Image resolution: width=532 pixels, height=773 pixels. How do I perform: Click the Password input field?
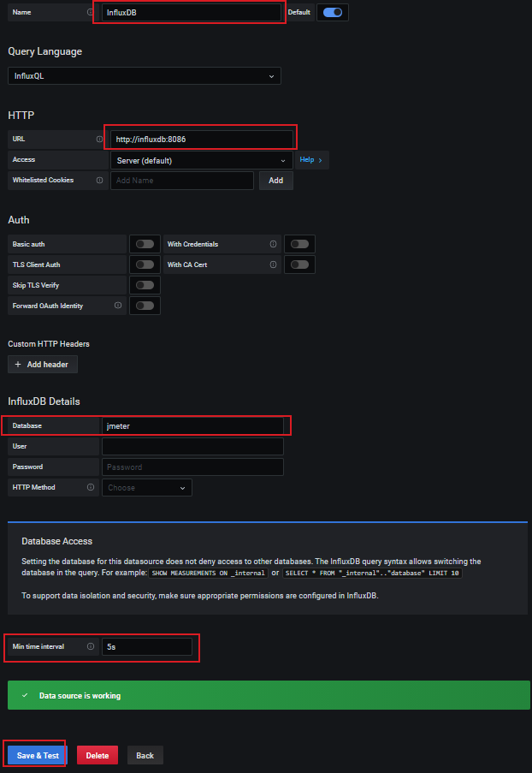click(192, 467)
